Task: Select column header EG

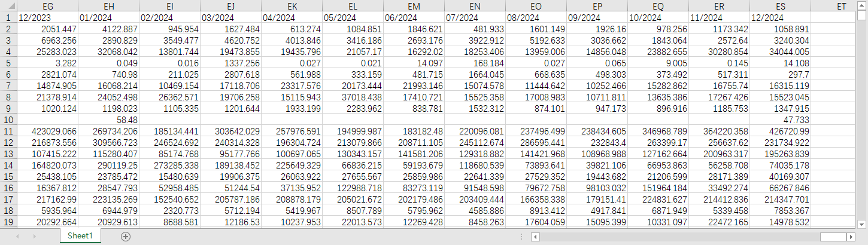Action: coord(47,6)
